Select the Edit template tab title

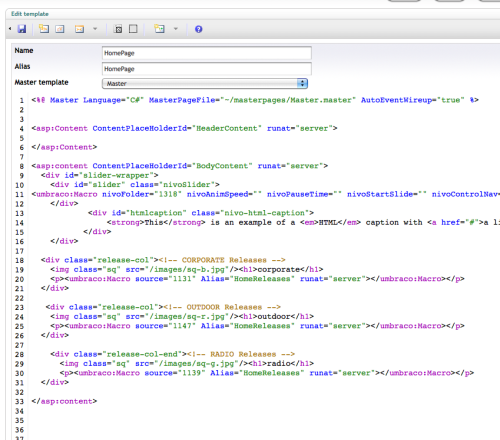(x=30, y=14)
